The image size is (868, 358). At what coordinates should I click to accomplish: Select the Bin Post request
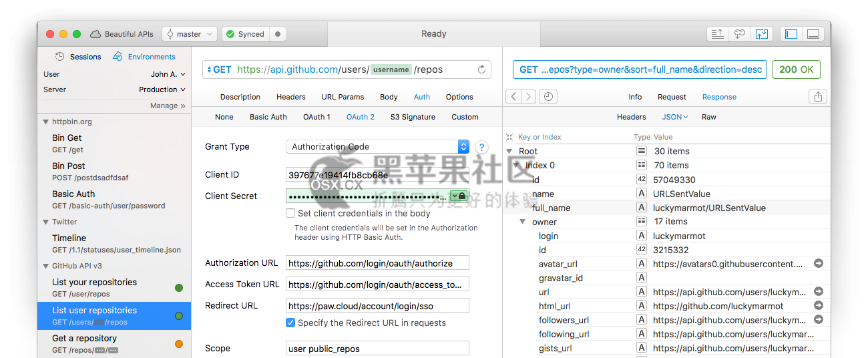114,171
